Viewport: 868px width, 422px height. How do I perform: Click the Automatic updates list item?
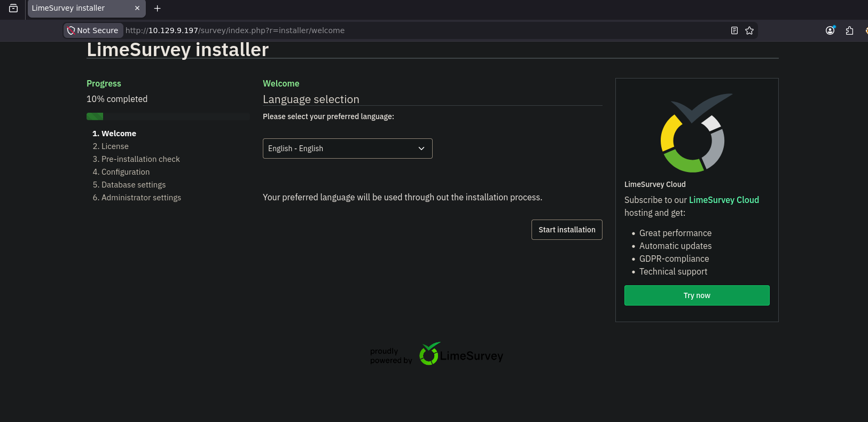pyautogui.click(x=675, y=246)
